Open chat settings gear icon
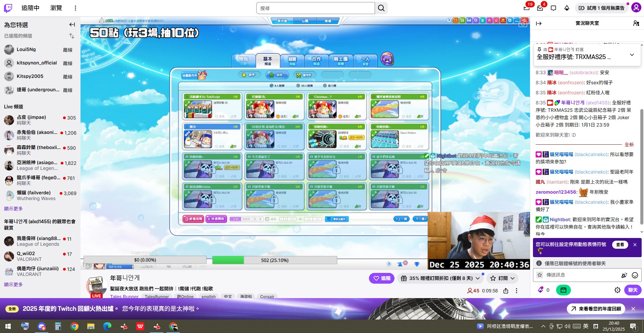The width and height of the screenshot is (644, 333). pos(617,290)
